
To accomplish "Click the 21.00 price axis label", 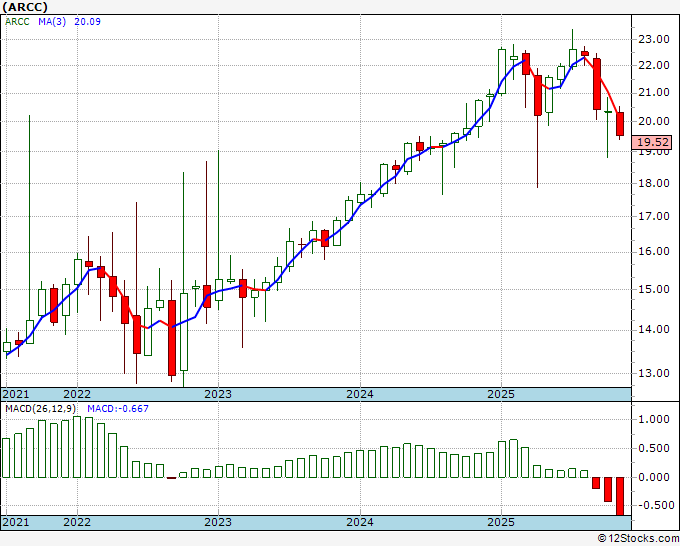I will (x=654, y=92).
